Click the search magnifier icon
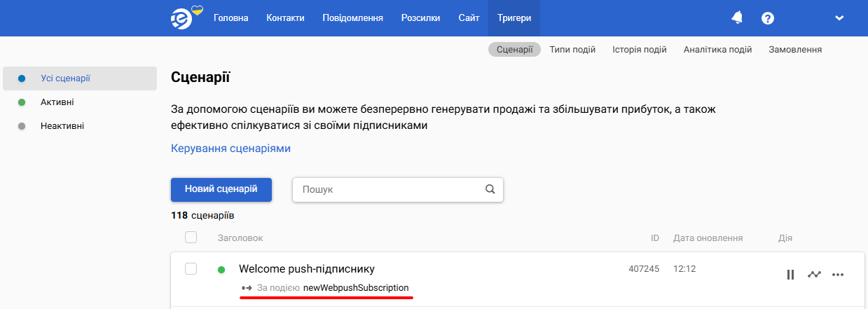868x309 pixels. (x=490, y=189)
